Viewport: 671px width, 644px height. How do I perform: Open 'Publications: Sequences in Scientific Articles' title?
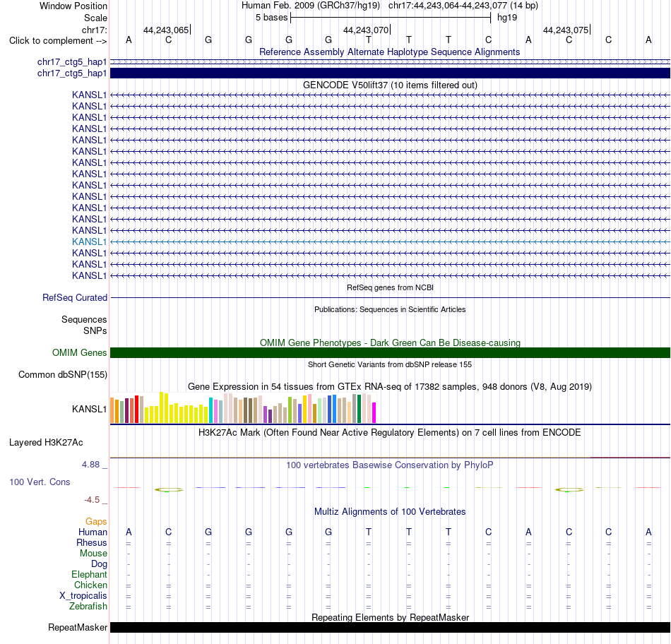(x=390, y=309)
